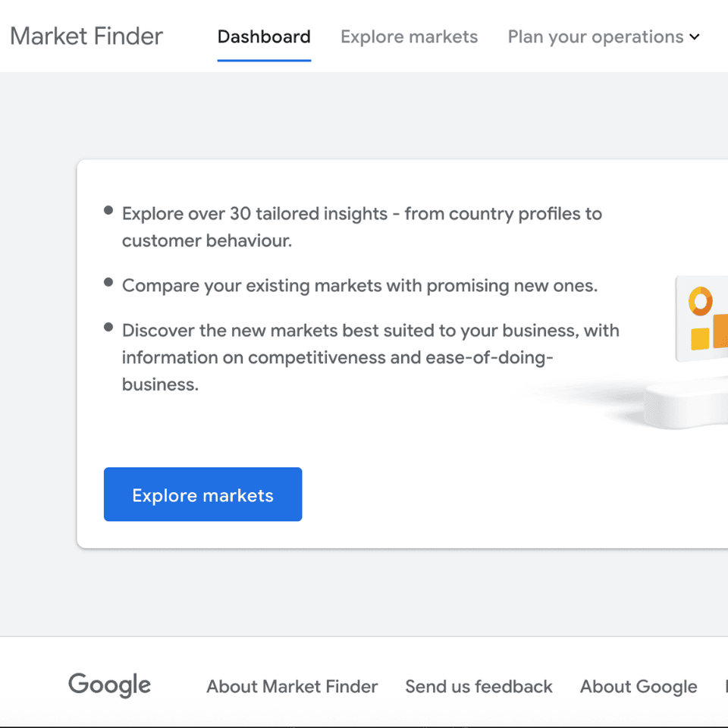Screen dimensions: 728x728
Task: Select the Send us feedback link
Action: 479,686
